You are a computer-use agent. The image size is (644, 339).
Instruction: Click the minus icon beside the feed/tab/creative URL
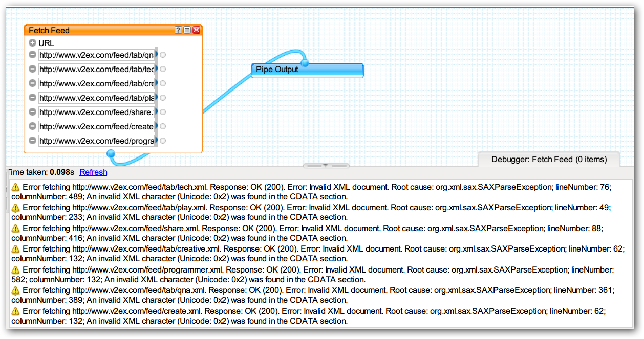tap(32, 83)
